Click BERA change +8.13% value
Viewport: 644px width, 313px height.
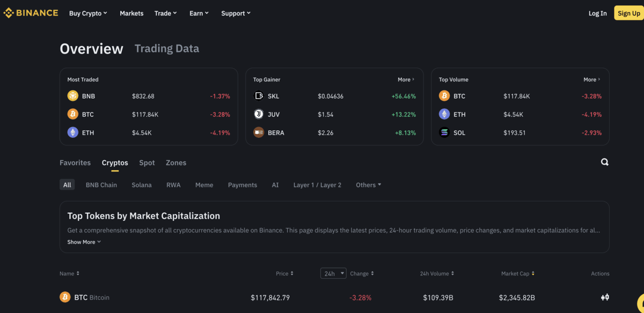(405, 132)
